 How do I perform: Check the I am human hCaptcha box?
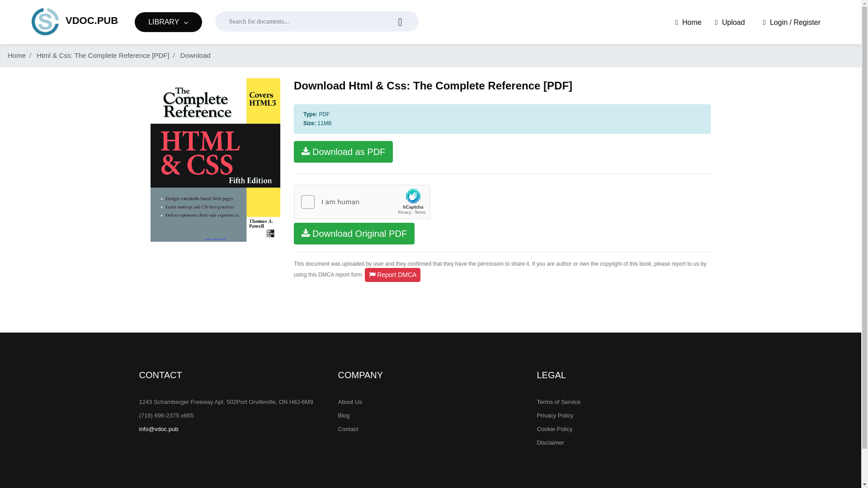308,202
